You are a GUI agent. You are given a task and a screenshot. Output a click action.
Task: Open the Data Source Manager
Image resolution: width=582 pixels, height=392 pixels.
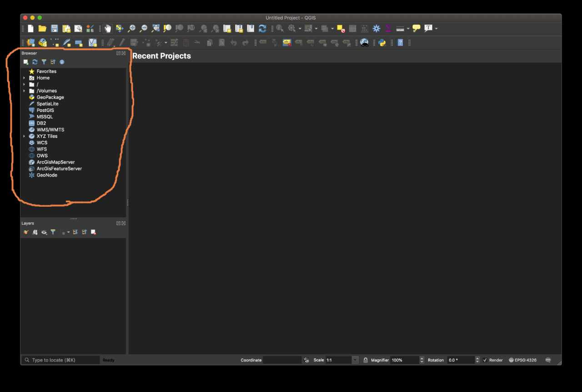tap(30, 42)
